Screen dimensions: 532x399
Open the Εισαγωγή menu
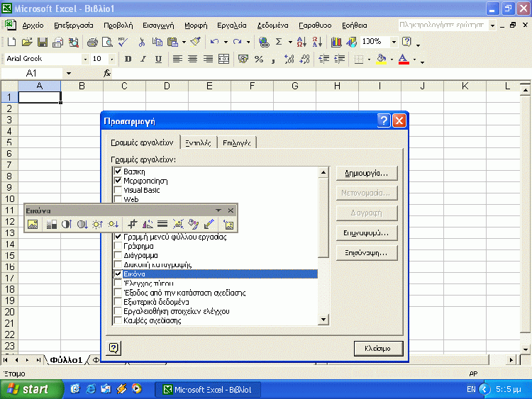[x=158, y=26]
